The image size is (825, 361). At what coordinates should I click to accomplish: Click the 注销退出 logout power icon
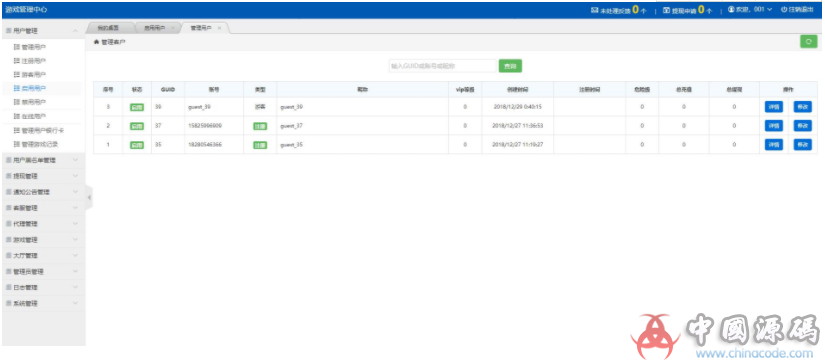(x=783, y=9)
